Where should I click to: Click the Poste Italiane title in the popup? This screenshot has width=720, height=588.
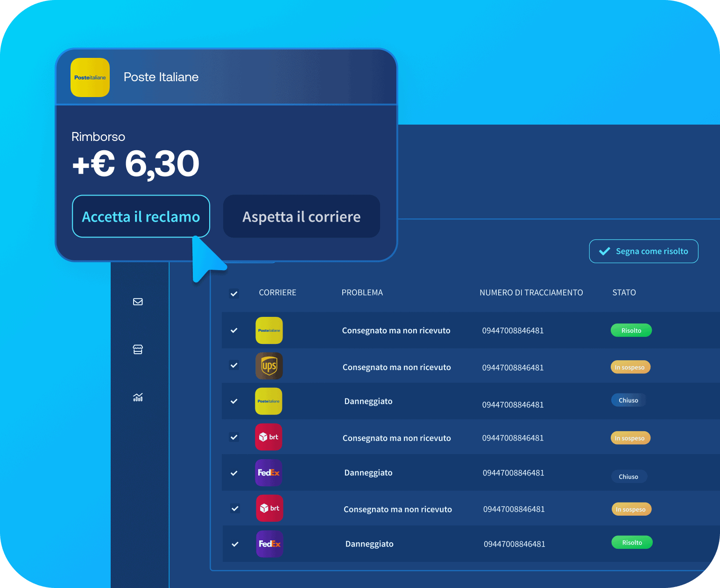coord(161,77)
